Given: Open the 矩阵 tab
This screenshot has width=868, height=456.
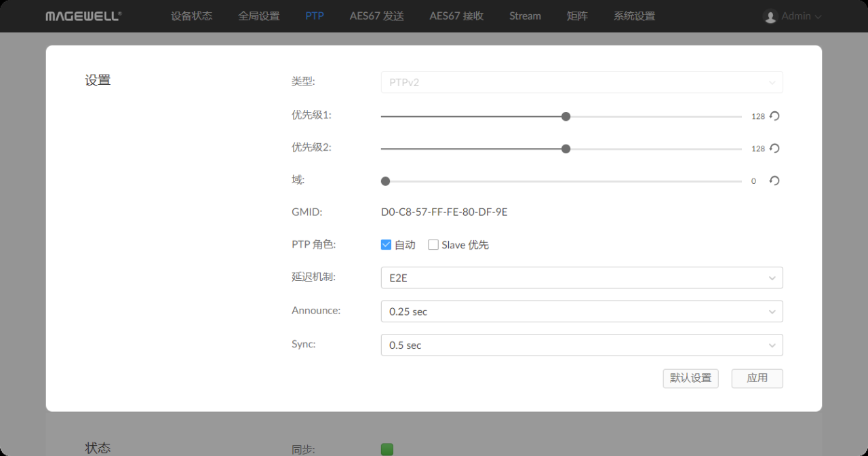Looking at the screenshot, I should coord(577,16).
